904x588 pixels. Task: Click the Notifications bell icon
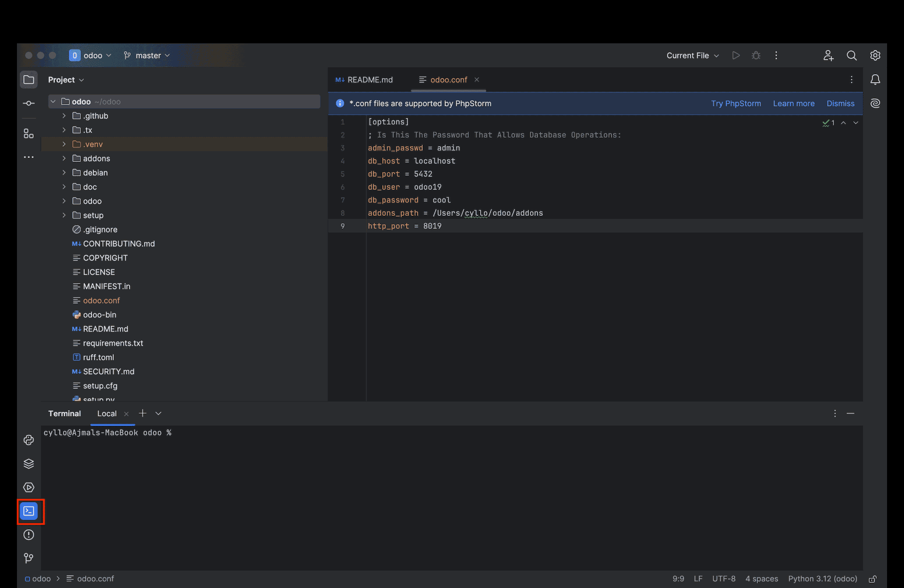point(875,80)
